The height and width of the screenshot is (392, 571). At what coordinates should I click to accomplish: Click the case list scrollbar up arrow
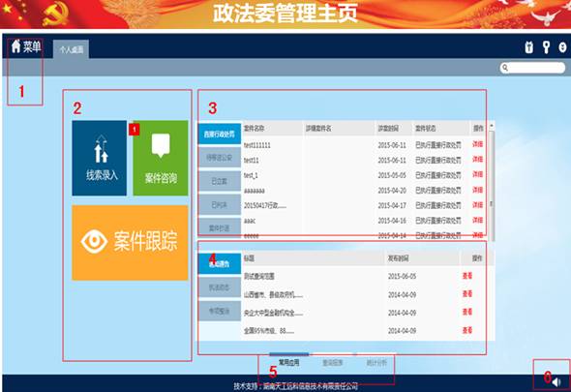tap(492, 126)
